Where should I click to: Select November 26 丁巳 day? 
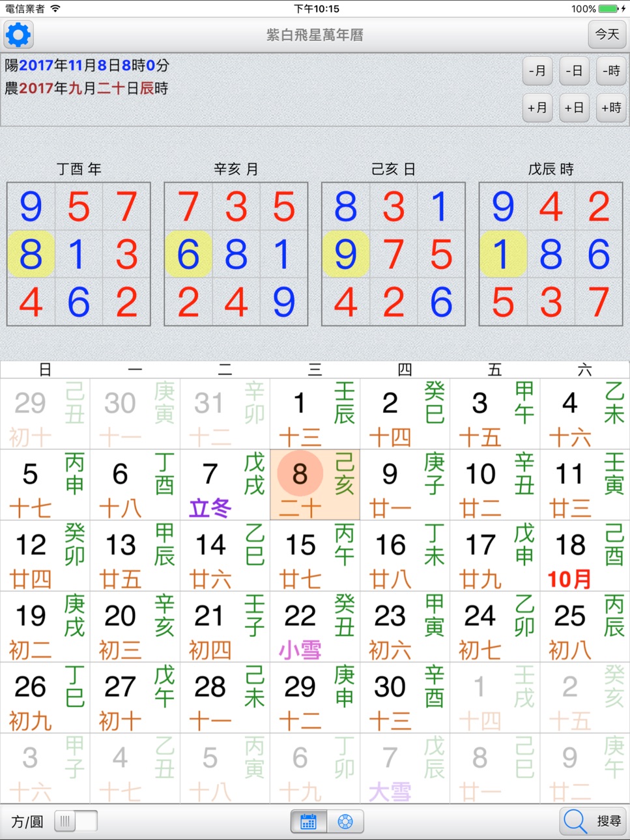(45, 698)
